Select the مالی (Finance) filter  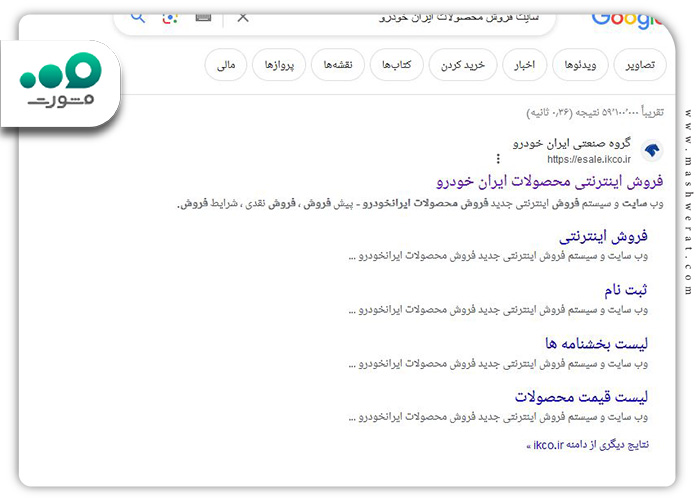click(x=226, y=65)
